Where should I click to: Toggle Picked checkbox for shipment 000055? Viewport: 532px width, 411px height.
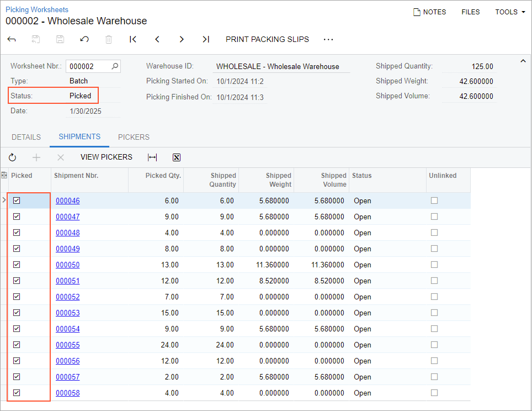click(17, 345)
